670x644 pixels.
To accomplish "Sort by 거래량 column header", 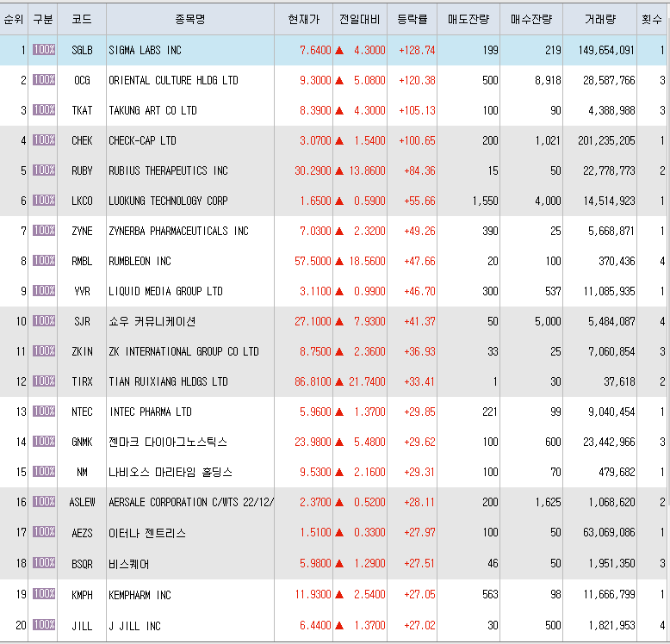I will [x=600, y=19].
